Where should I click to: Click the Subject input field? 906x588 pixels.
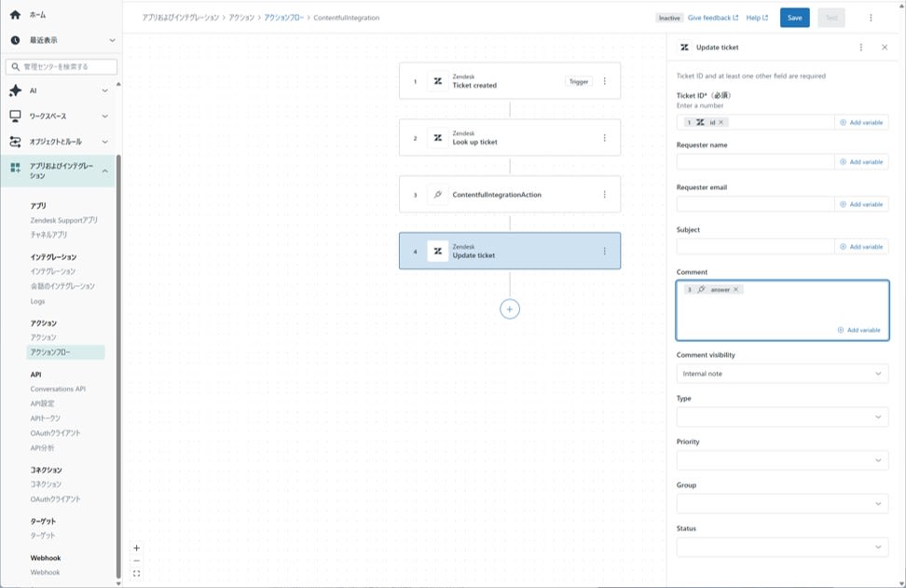tap(756, 247)
